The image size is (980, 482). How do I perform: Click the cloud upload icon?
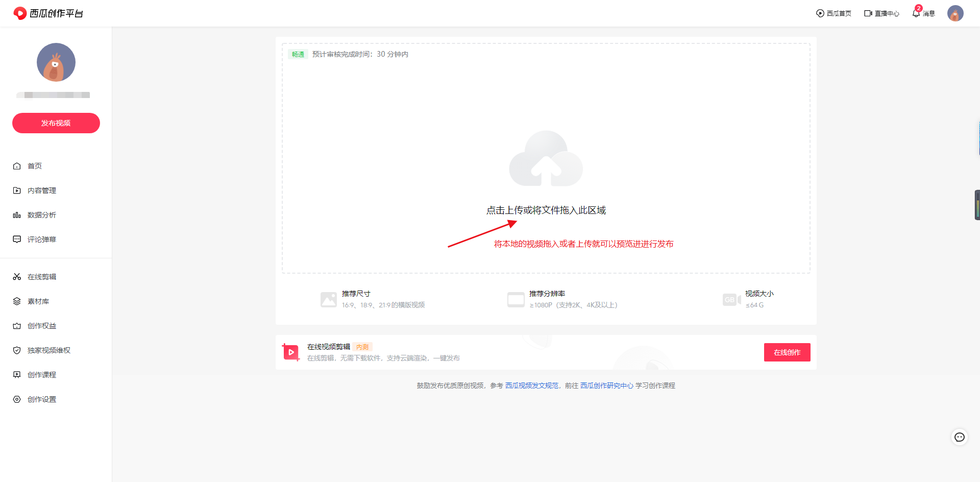546,159
